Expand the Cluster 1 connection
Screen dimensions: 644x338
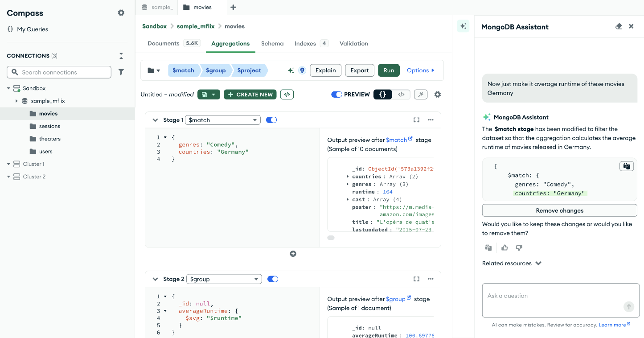[x=8, y=164]
